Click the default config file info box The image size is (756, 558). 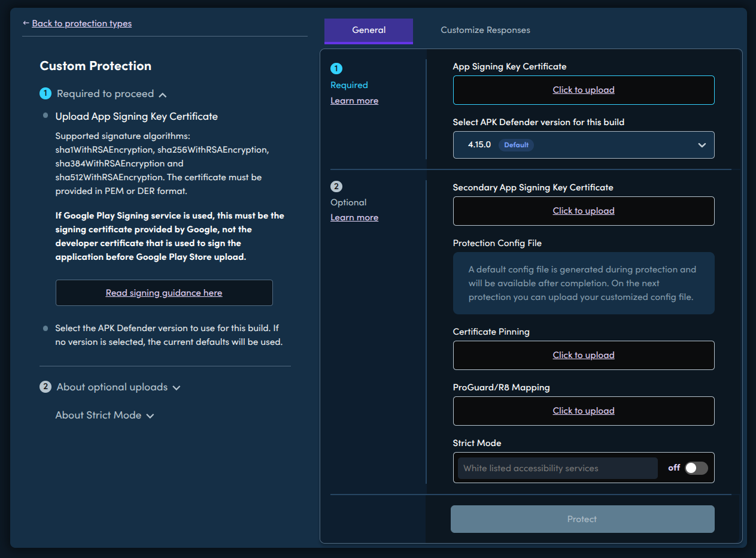(x=584, y=283)
